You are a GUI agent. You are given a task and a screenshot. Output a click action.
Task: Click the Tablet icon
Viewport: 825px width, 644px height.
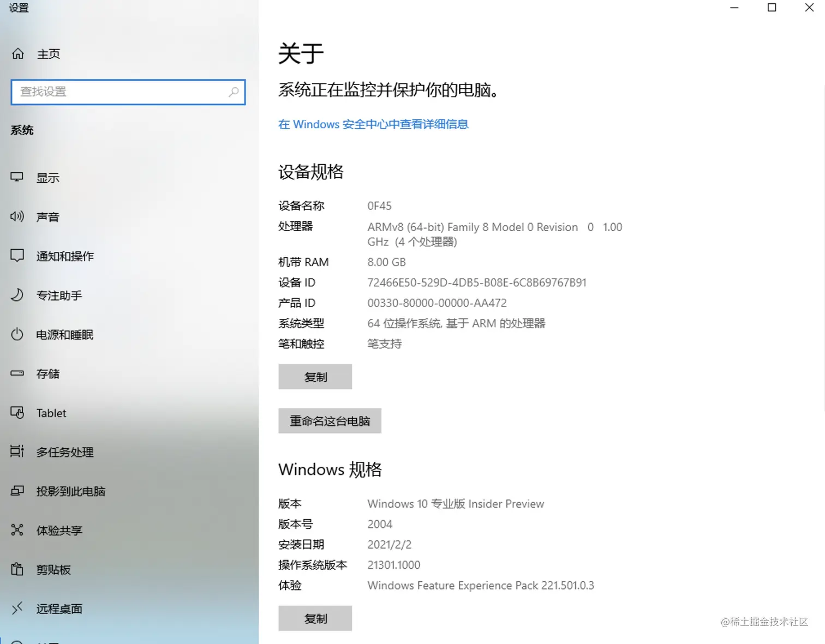[17, 413]
